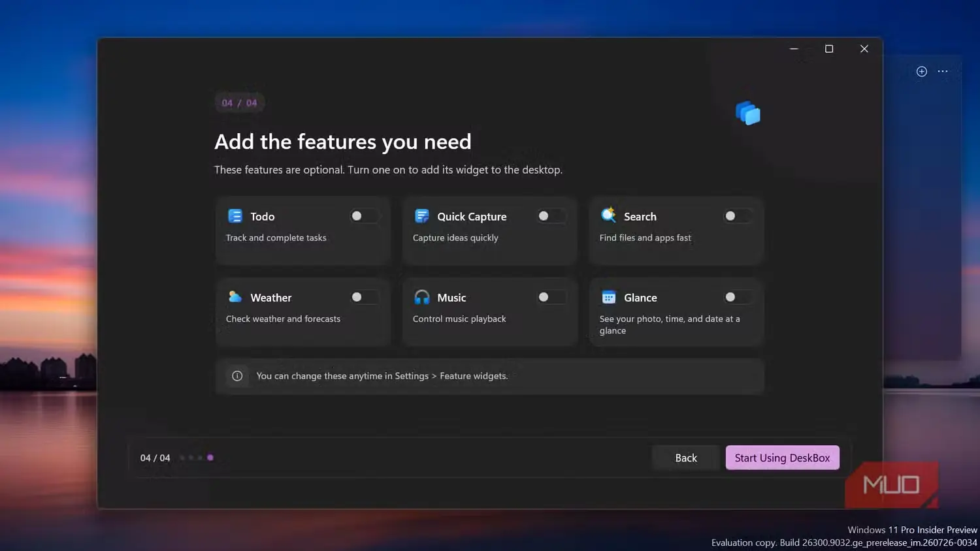
Task: Click the "Check weather and forecasts" text
Action: pos(283,319)
